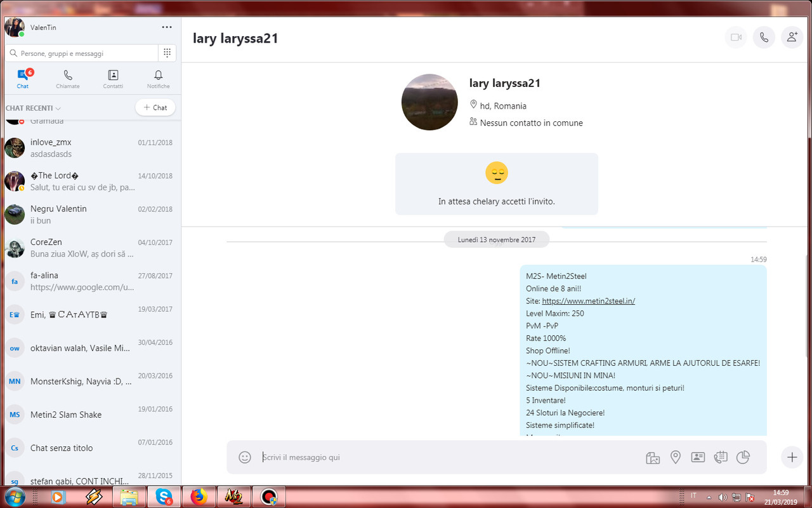Image resolution: width=812 pixels, height=508 pixels.
Task: Add files or photos to message
Action: point(653,457)
